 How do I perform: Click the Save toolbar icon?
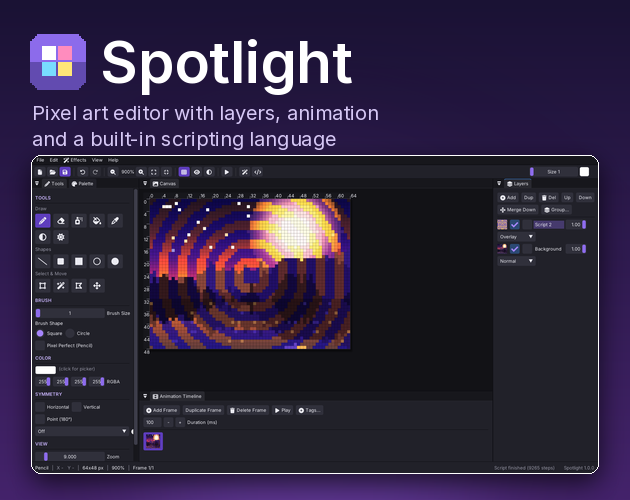tap(65, 172)
